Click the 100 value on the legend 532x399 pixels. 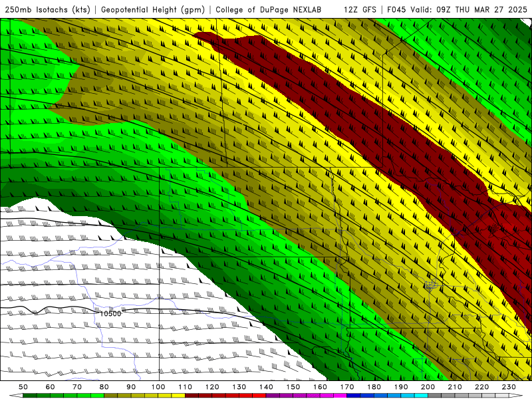158,387
